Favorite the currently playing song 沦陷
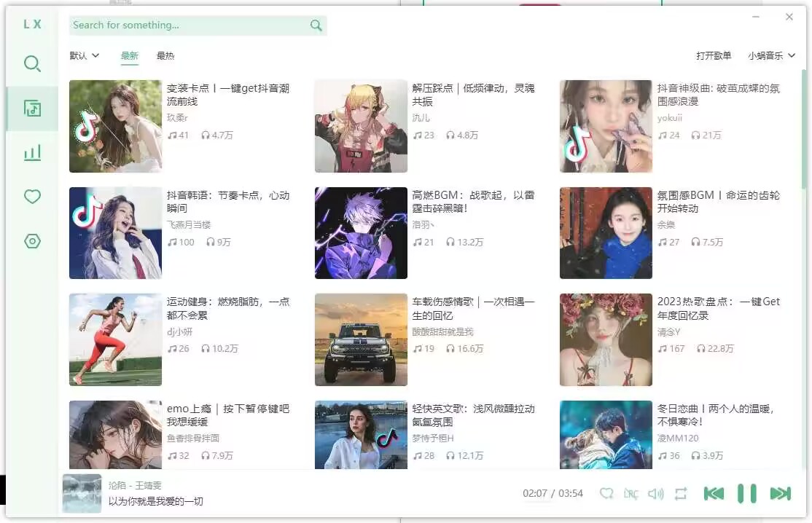The height and width of the screenshot is (523, 812). pyautogui.click(x=606, y=493)
